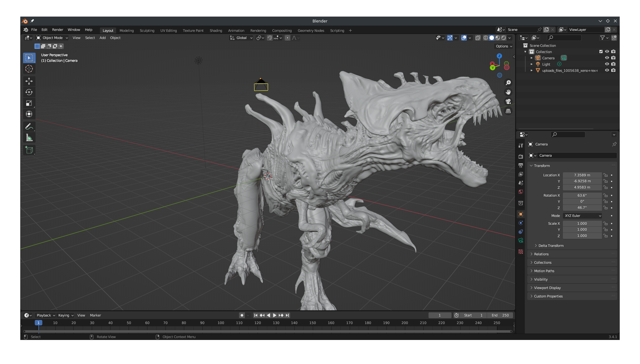Open the Object Mode dropdown
The image size is (640, 364).
(x=52, y=38)
